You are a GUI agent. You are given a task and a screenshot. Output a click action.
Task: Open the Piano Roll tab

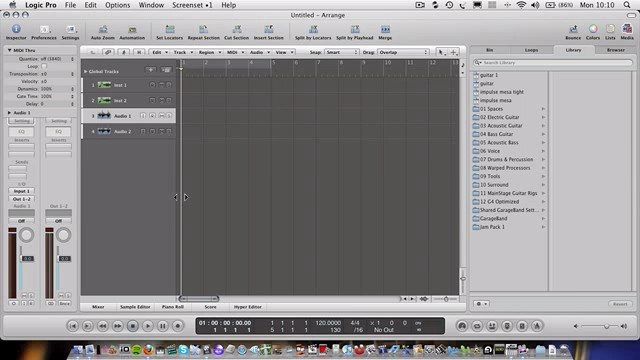tap(173, 307)
